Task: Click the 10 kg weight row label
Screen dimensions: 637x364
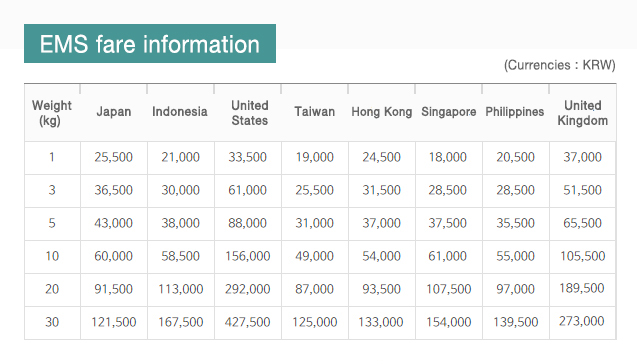Action: (x=52, y=256)
